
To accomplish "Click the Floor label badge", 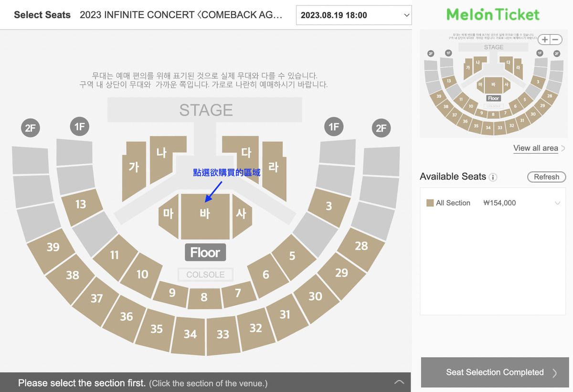I will [205, 253].
